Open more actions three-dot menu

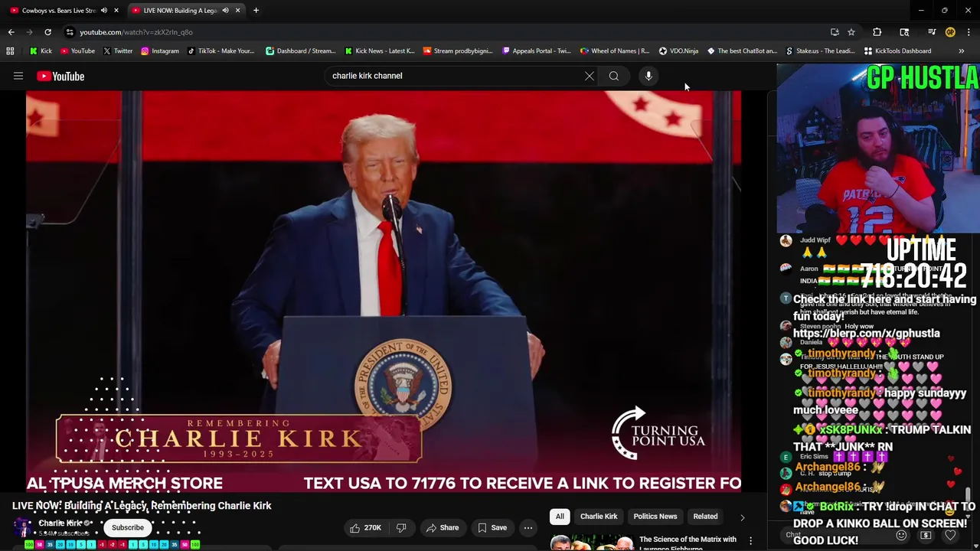[x=528, y=527]
